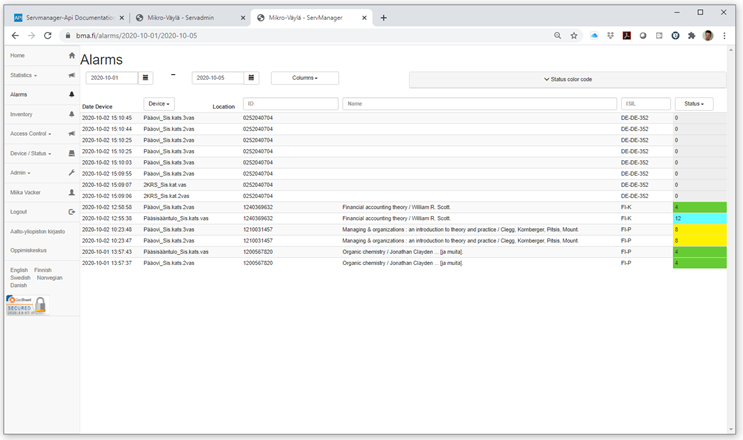Open the Dropbox extension icon
743x440 pixels.
[x=610, y=35]
